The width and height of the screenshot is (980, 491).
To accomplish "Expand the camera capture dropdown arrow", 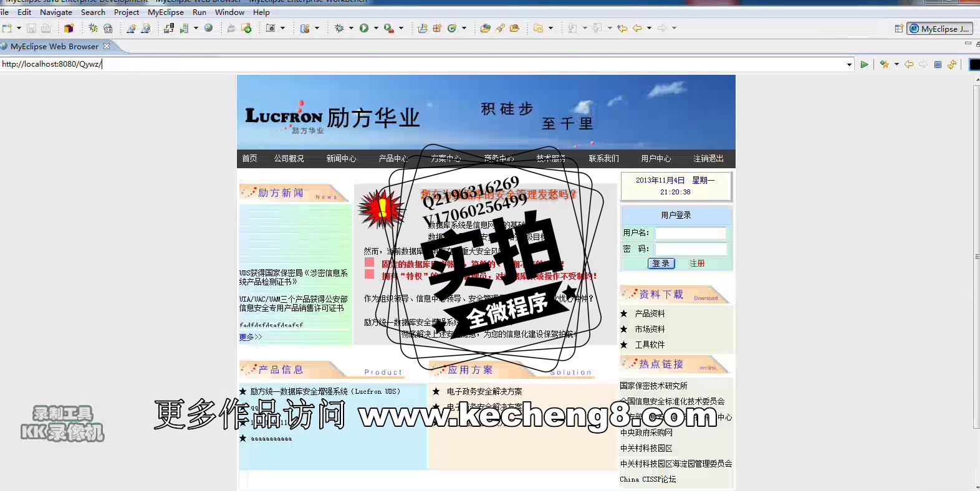I will tap(282, 28).
